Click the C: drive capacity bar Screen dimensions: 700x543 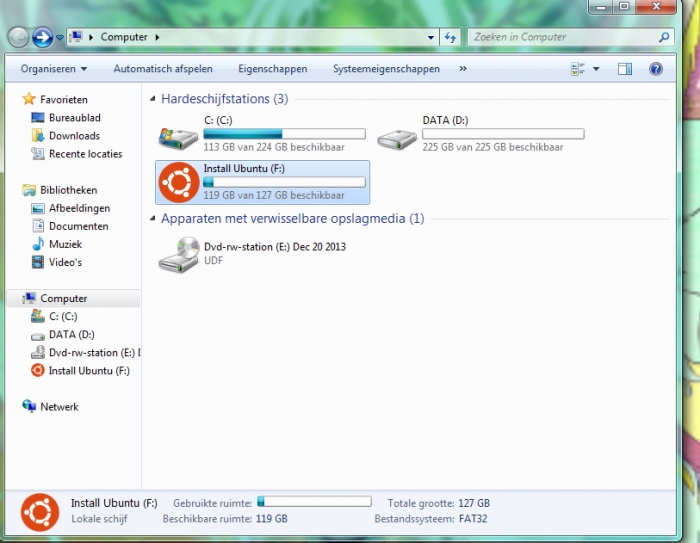click(284, 134)
